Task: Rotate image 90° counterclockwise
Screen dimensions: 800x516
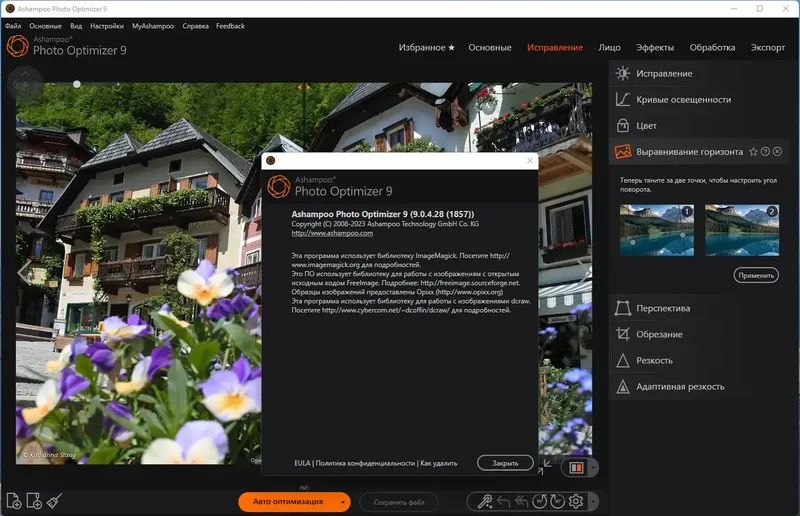Action: pos(539,502)
